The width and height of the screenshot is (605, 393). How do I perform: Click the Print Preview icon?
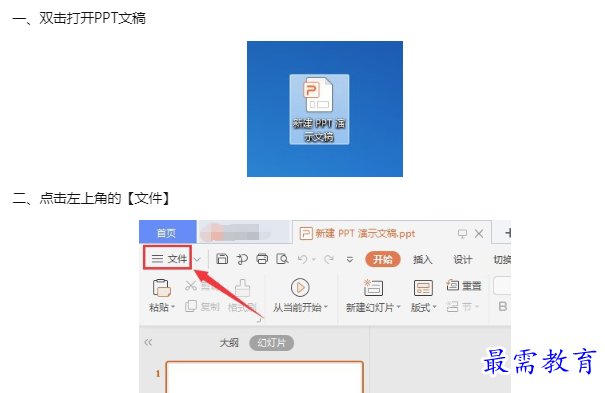coord(282,259)
